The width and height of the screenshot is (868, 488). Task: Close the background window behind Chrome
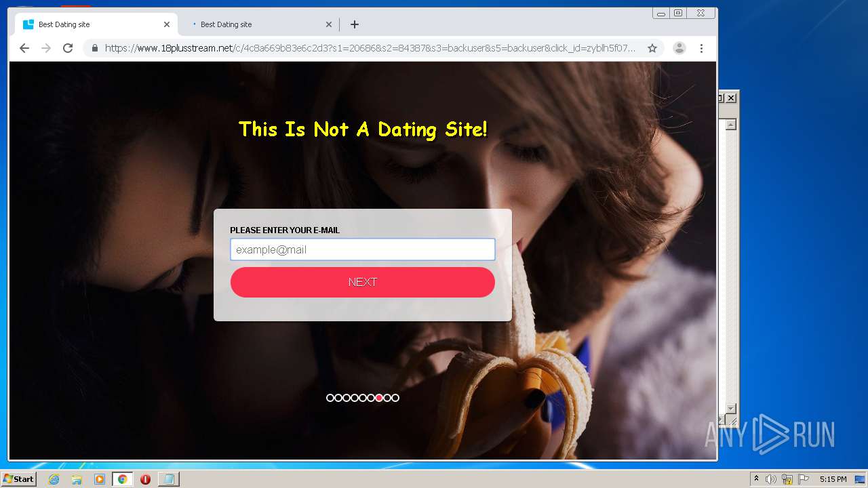pyautogui.click(x=731, y=98)
